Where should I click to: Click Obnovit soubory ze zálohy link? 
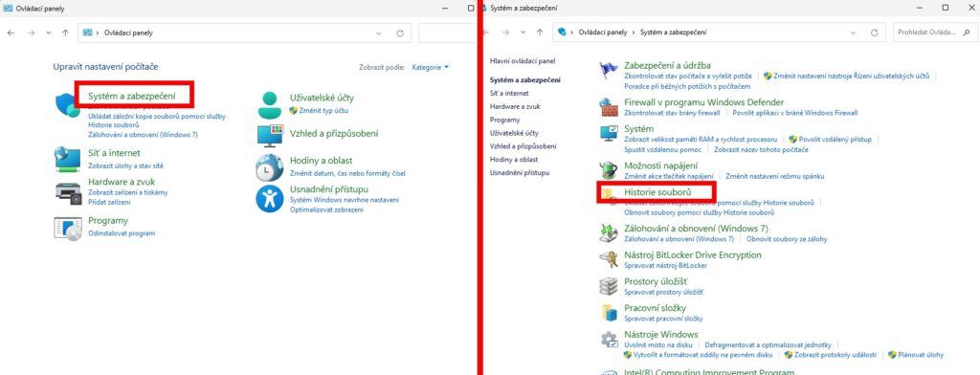click(x=787, y=239)
